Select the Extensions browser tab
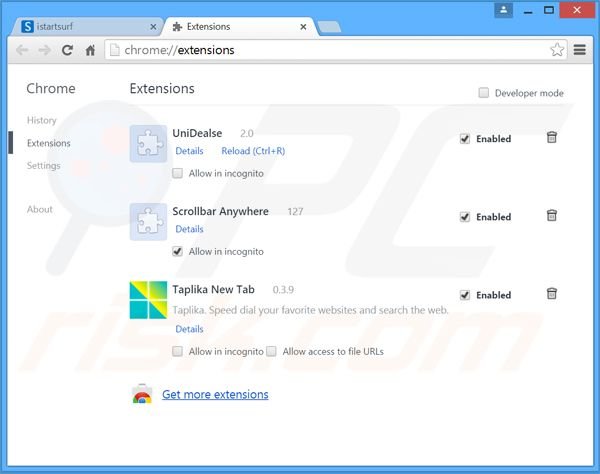Screen dimensions: 600x474 (x=239, y=27)
